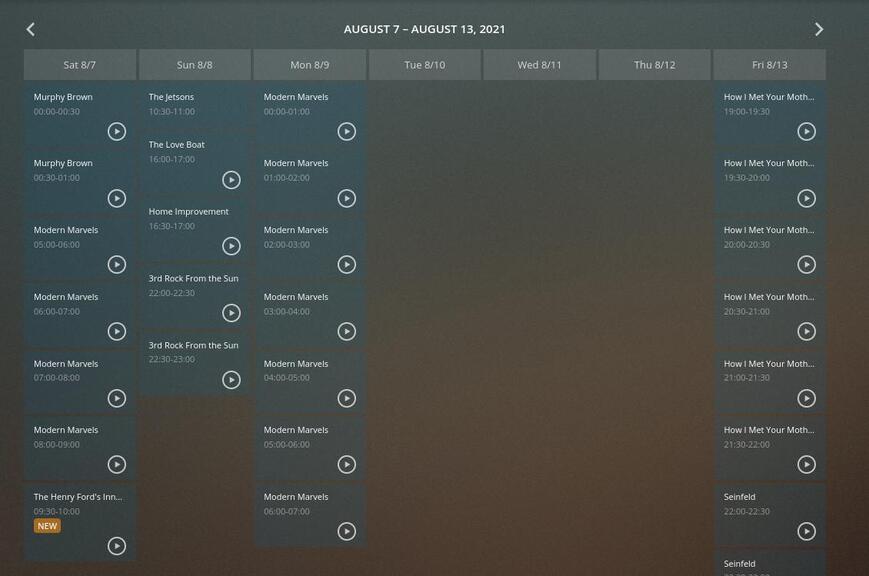Play Seinfeld 22:00-22:30 on Friday
Screen dimensions: 869x576
click(806, 532)
